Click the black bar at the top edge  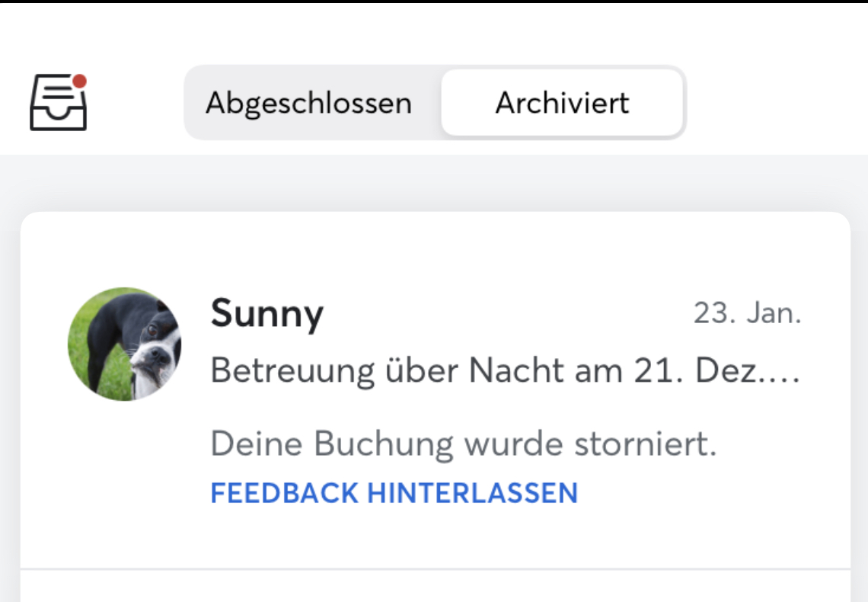click(x=434, y=2)
